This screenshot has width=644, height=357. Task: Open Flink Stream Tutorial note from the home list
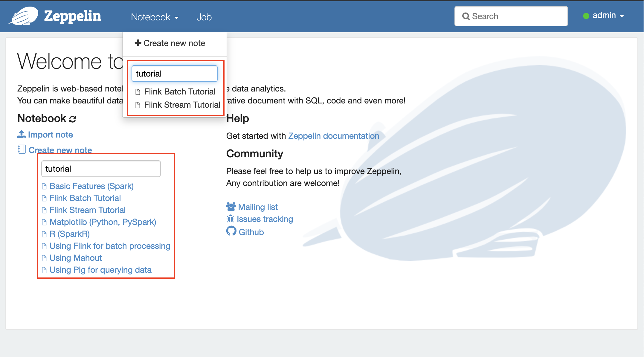88,210
